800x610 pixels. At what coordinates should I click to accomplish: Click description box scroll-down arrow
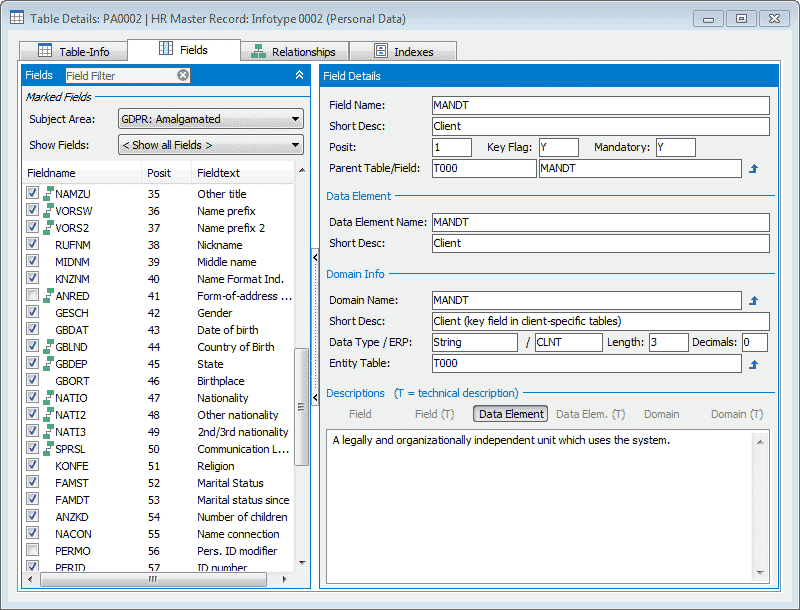[x=760, y=573]
